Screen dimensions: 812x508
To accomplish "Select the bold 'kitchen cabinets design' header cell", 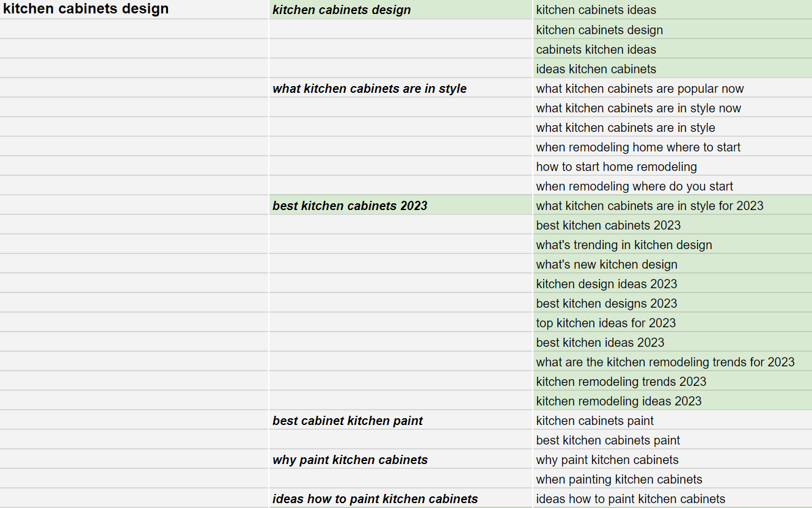I will pos(134,9).
